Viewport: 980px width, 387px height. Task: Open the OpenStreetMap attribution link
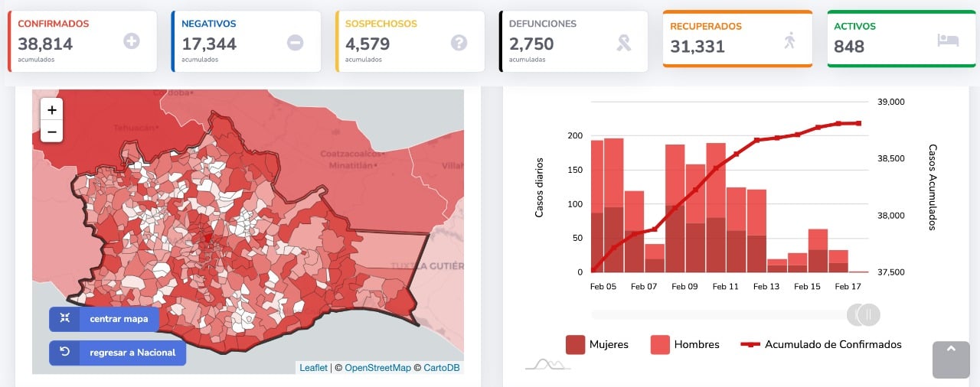pos(378,368)
